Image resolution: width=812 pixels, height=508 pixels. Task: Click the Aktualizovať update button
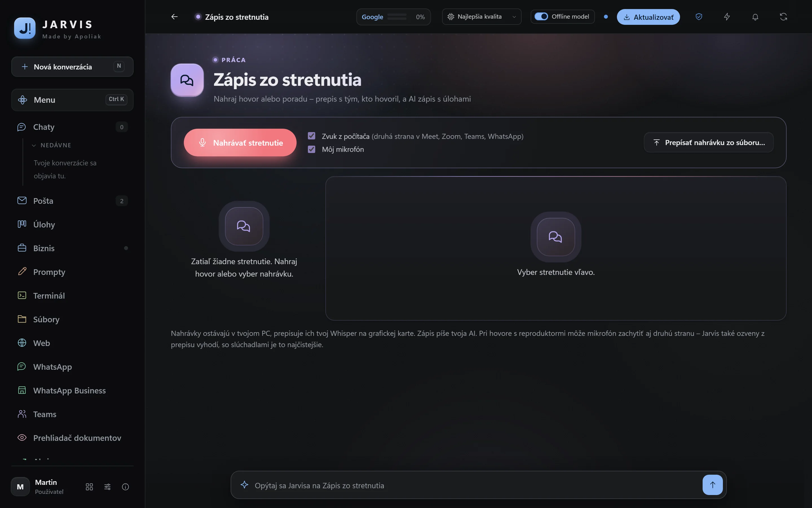point(648,17)
